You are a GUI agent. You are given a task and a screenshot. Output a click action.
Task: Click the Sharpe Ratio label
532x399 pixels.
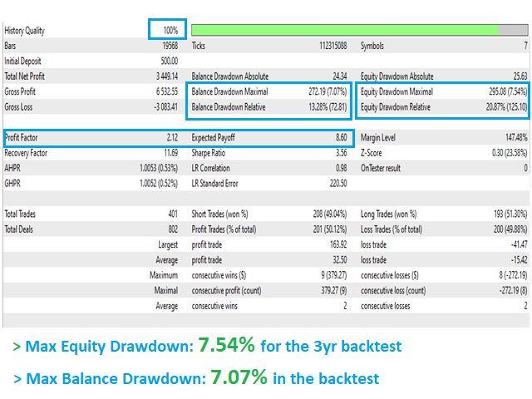click(x=209, y=153)
